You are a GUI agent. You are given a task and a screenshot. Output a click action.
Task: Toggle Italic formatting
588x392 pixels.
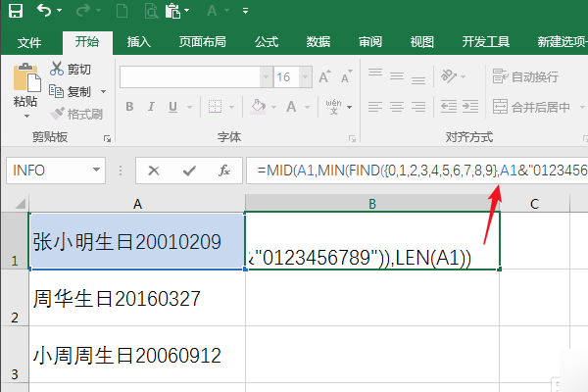[x=151, y=107]
